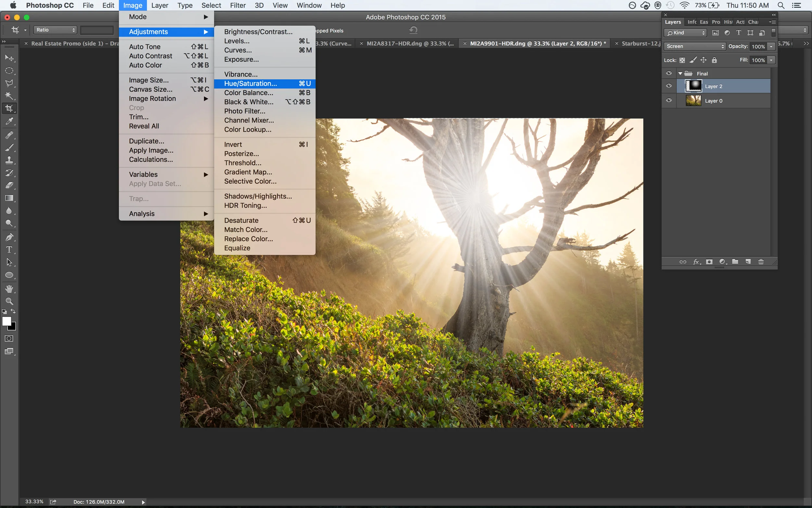Create a new layer icon

click(x=748, y=262)
